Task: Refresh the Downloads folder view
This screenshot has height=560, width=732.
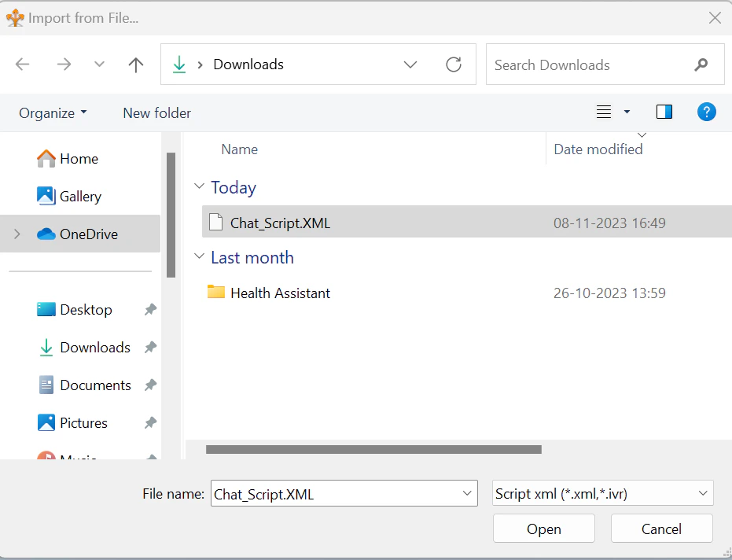Action: pyautogui.click(x=454, y=64)
